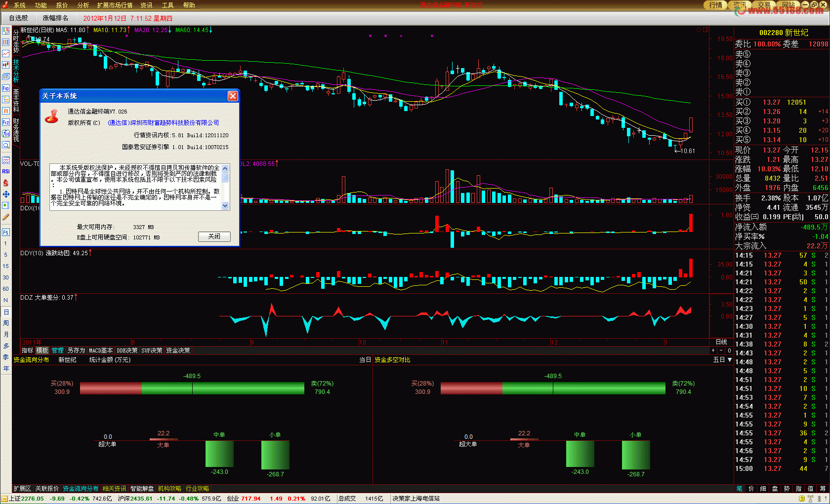Switch to the 价 tab at bottom right
Screen dimensions: 830x504
pyautogui.click(x=751, y=489)
